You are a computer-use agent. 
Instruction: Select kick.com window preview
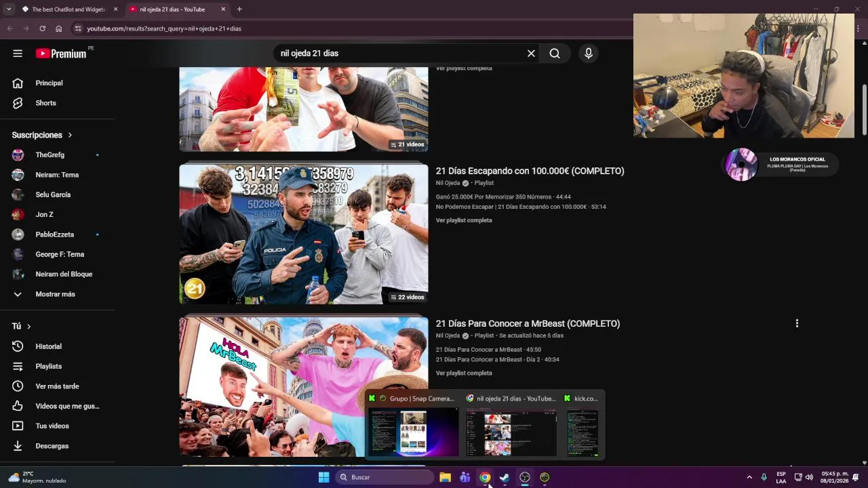click(583, 425)
